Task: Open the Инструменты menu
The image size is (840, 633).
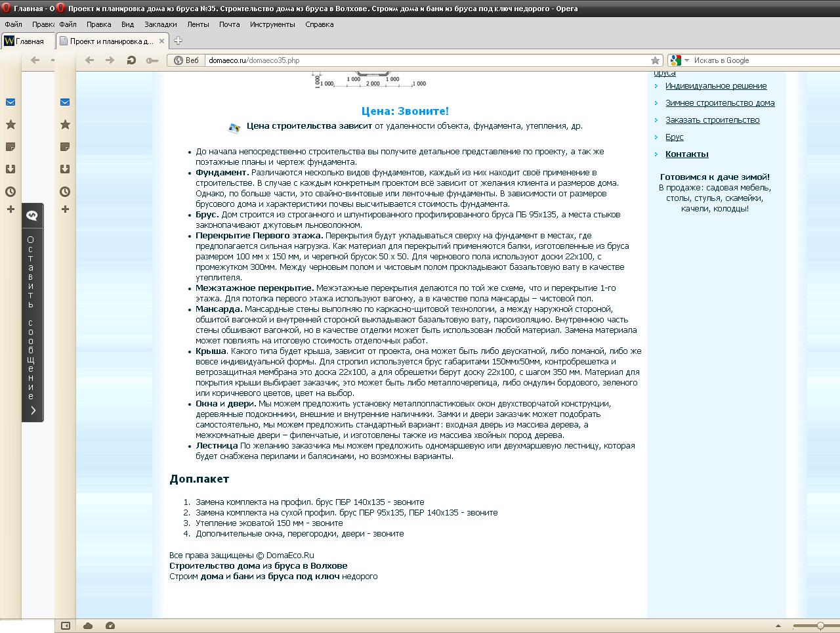Action: tap(272, 24)
